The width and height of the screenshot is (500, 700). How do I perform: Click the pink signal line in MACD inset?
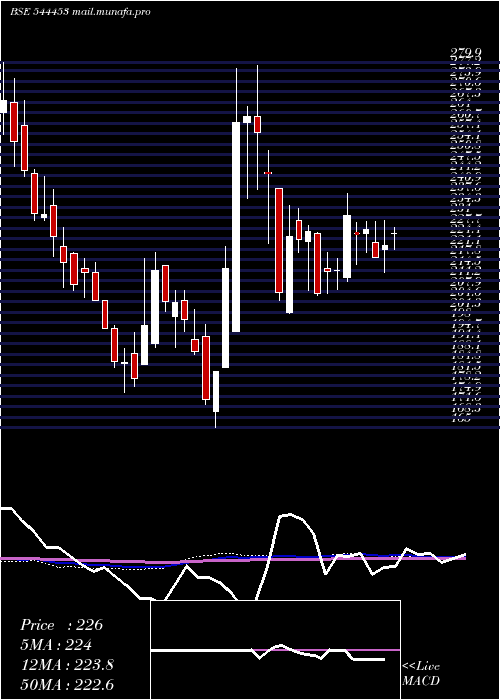326,650
